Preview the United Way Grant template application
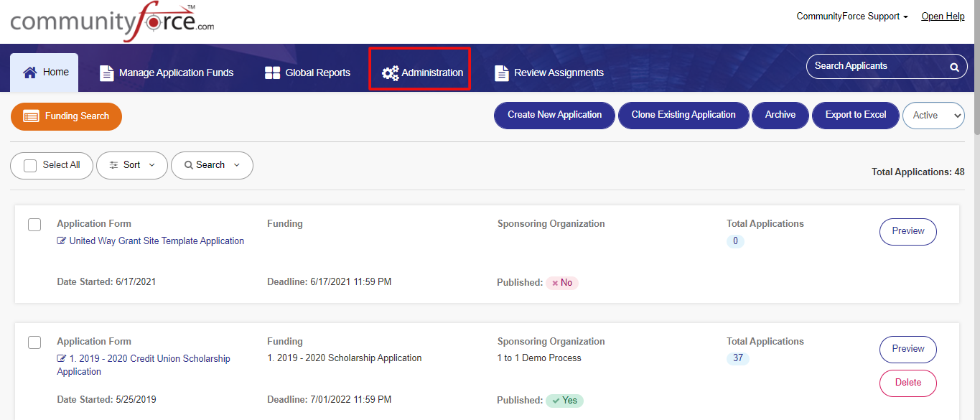This screenshot has height=420, width=980. 908,231
